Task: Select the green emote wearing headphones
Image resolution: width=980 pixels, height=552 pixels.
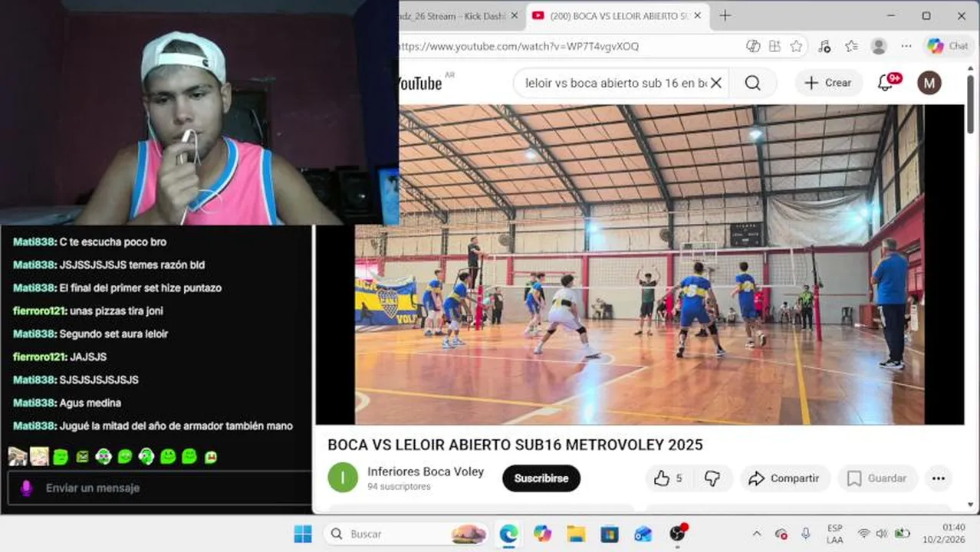Action: point(104,457)
